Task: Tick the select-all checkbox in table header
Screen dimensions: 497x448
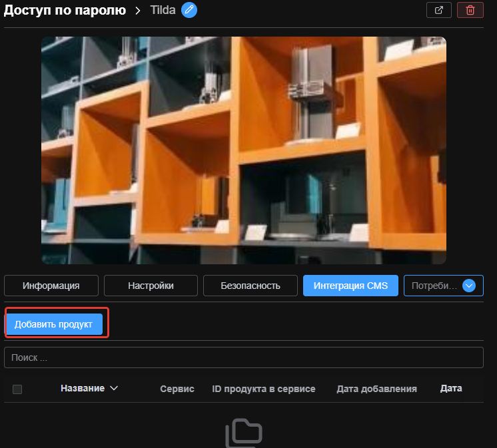Action: point(17,389)
